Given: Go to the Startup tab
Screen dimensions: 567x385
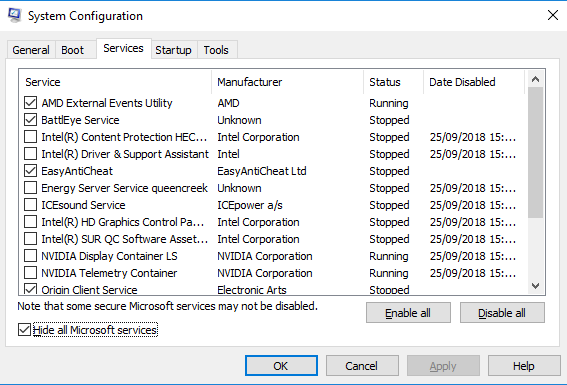Looking at the screenshot, I should (x=173, y=50).
